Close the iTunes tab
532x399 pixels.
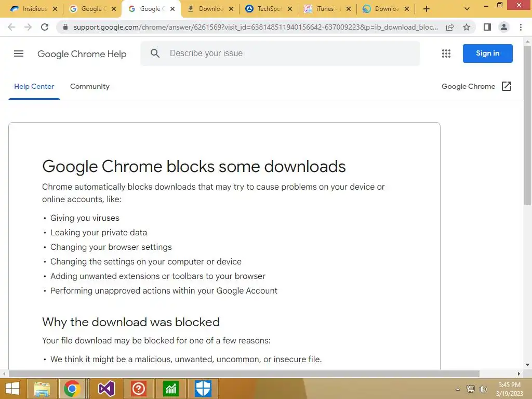349,9
